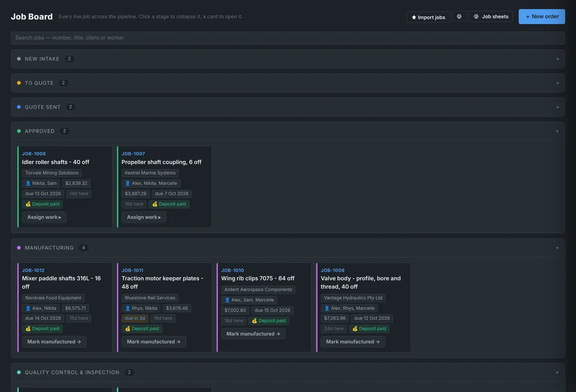Viewport: 576px width, 392px height.
Task: Click the TO QUOTE stage header label
Action: pyautogui.click(x=39, y=83)
